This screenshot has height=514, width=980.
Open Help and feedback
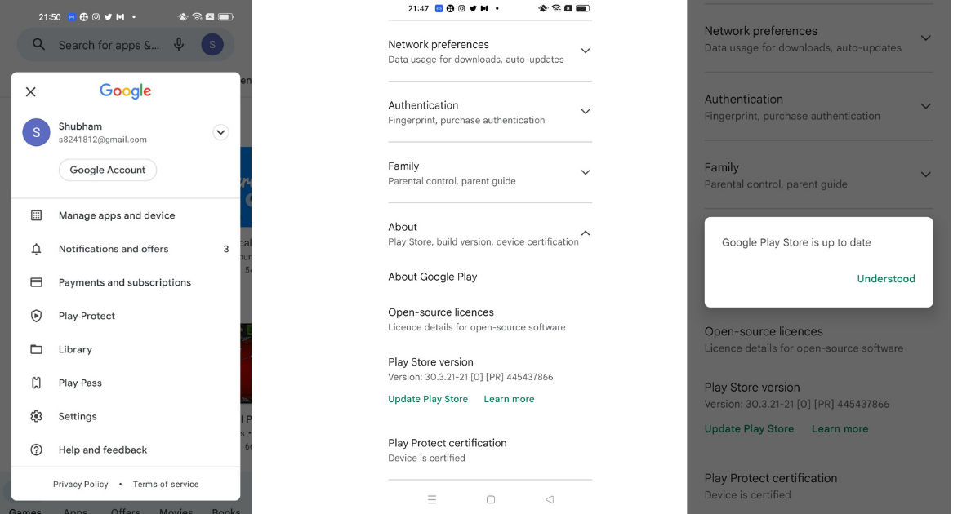click(x=126, y=450)
